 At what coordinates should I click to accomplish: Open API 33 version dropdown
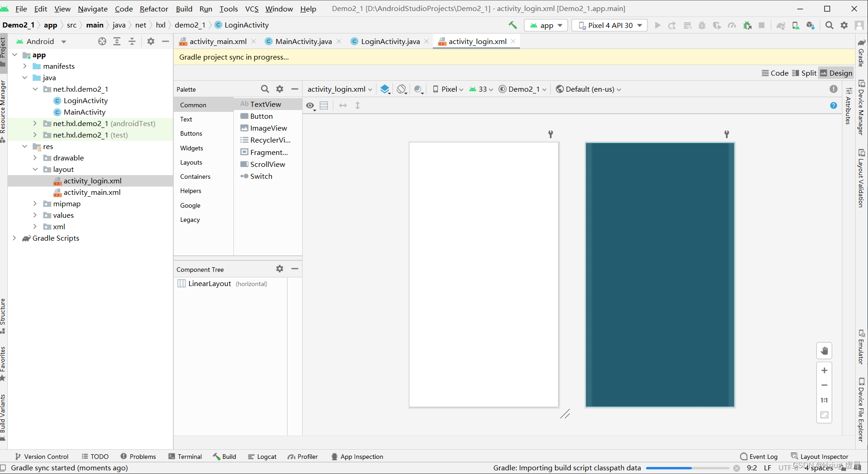point(481,89)
